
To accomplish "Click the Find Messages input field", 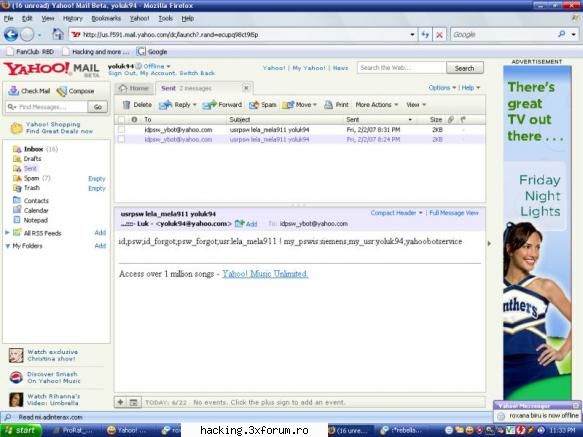I will tap(47, 107).
